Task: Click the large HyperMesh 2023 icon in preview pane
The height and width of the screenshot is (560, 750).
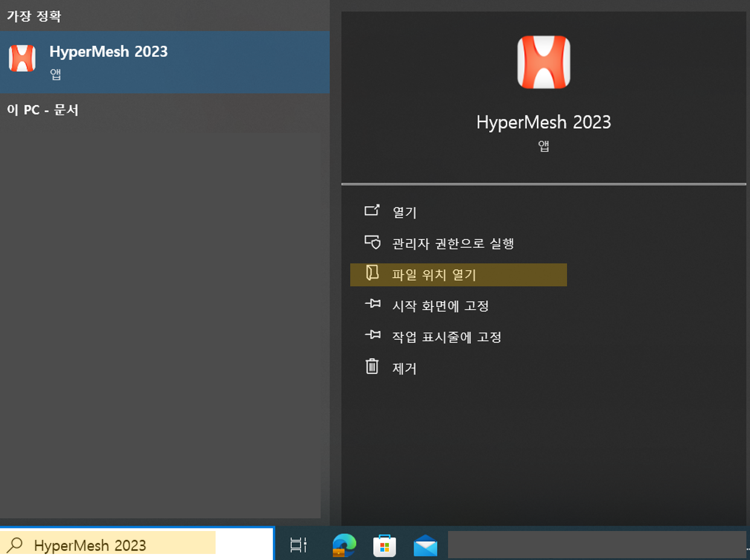Action: [543, 62]
